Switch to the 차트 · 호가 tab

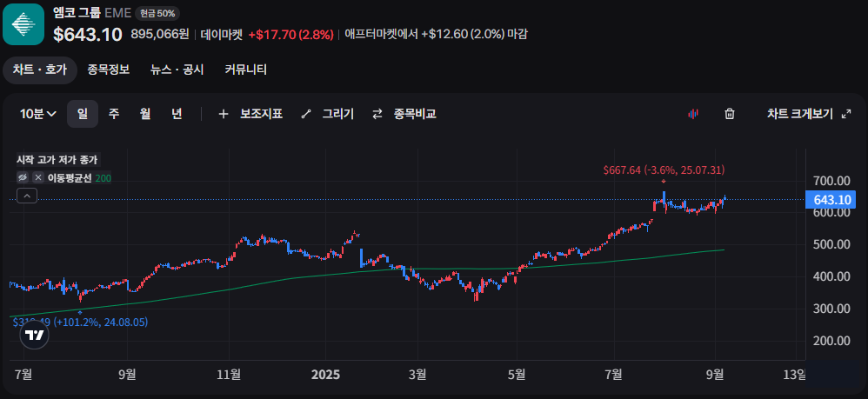[40, 70]
